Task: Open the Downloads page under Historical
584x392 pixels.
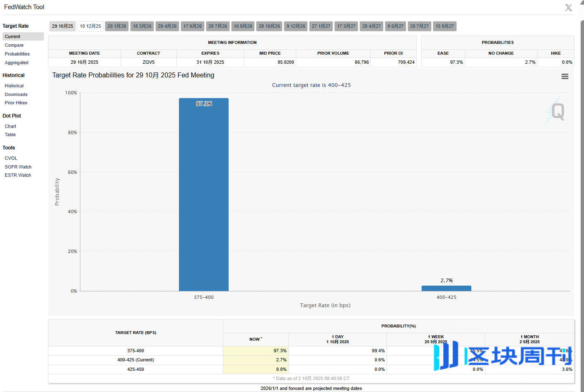Action: [x=16, y=95]
